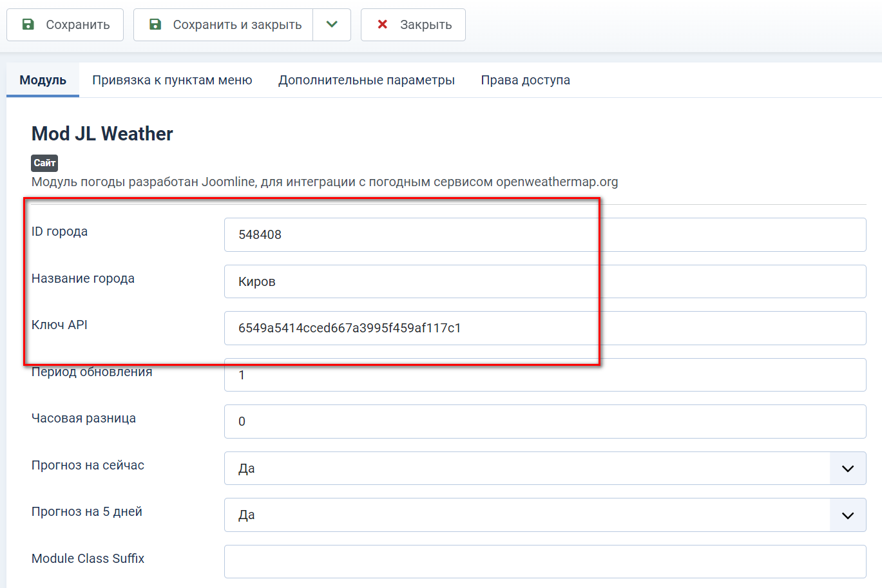Switch to the 'Привязка к пунктам меню' tab

coord(172,80)
